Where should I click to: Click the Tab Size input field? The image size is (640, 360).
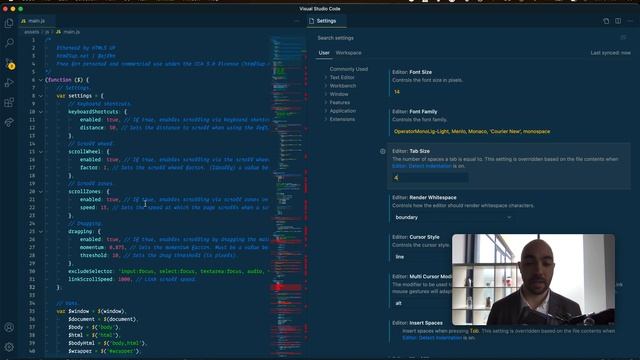[x=431, y=178]
